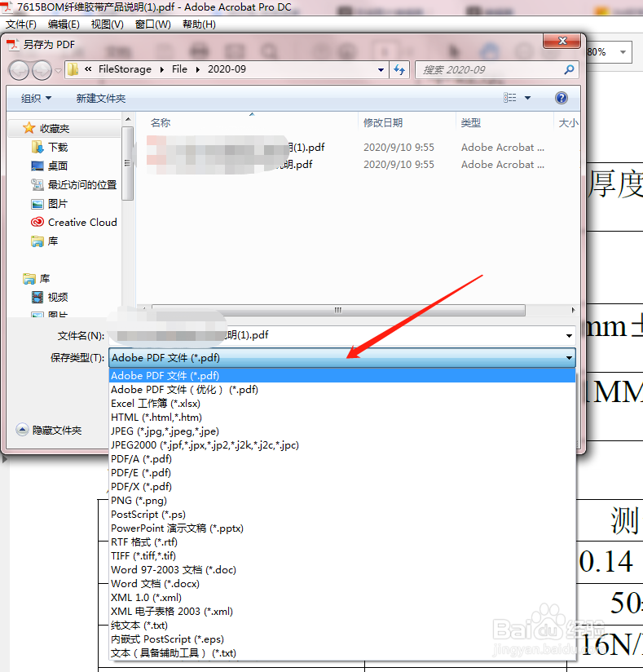This screenshot has height=672, width=643.
Task: Choose JPEG2000 format option
Action: coord(341,445)
